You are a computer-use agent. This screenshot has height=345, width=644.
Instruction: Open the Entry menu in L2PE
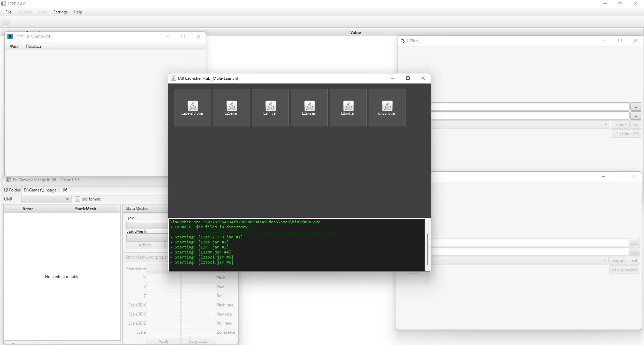click(43, 12)
